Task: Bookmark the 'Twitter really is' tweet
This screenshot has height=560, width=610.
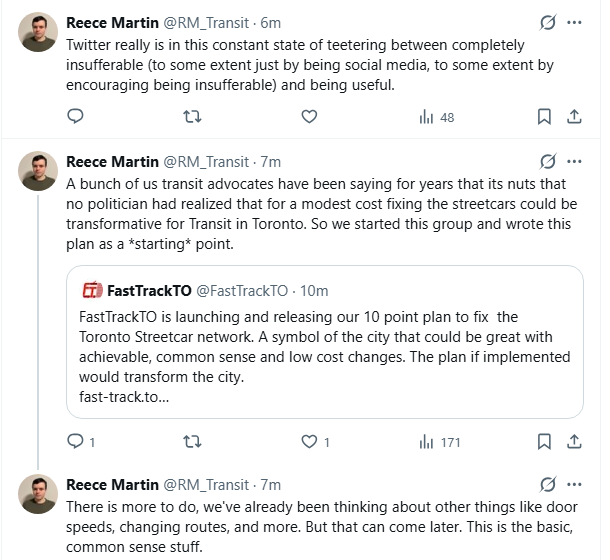Action: (544, 117)
